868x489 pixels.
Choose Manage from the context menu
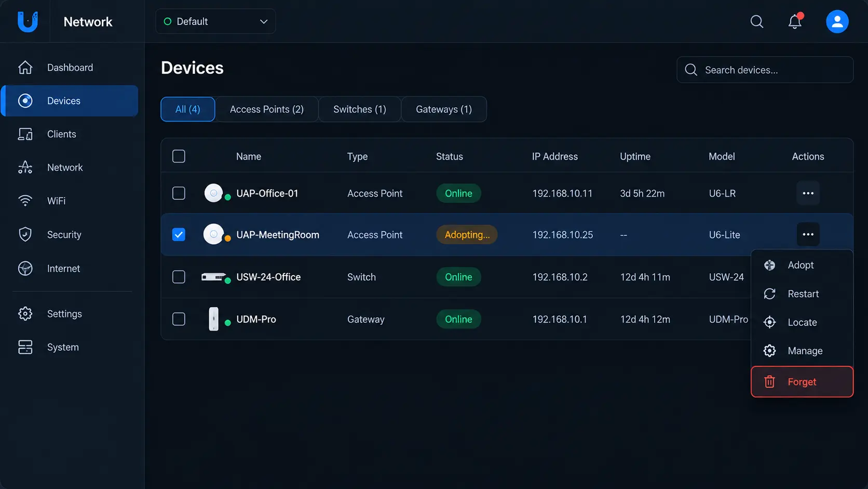[x=802, y=351]
